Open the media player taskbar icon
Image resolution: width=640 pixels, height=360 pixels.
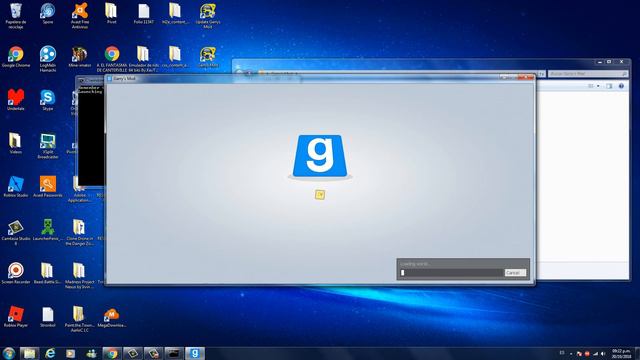tap(71, 353)
